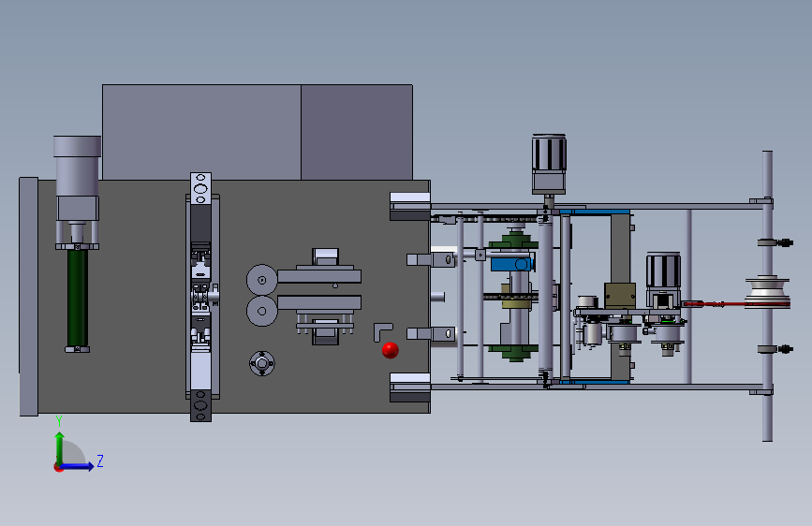This screenshot has height=526, width=812.
Task: Select the olive-colored block in the frame
Action: 620,296
